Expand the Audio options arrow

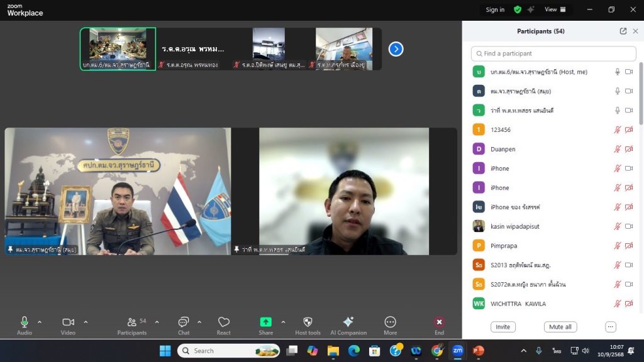[x=40, y=322]
